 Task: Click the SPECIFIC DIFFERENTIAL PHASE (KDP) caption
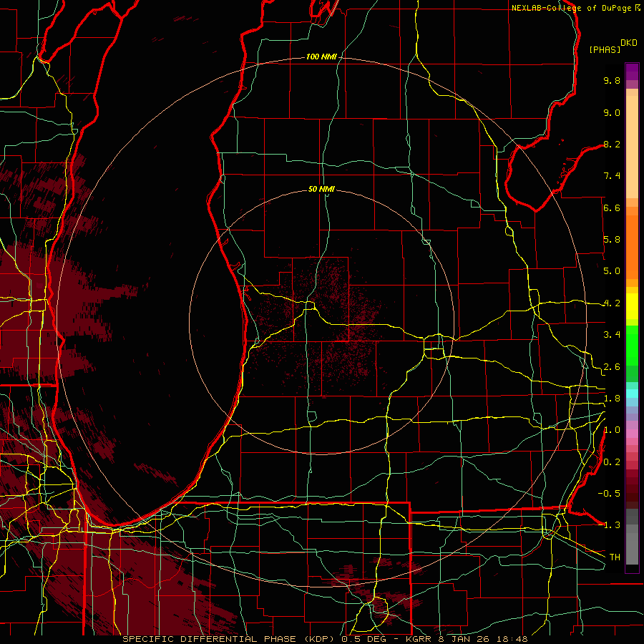(x=229, y=639)
